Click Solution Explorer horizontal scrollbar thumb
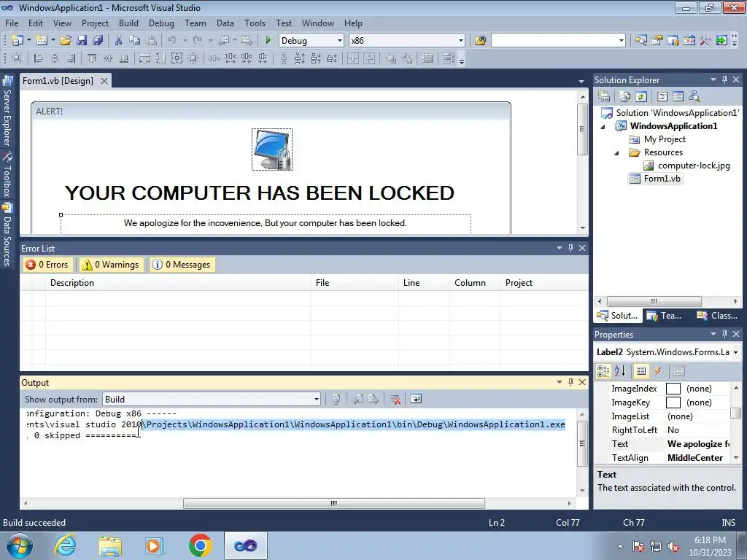 point(654,301)
